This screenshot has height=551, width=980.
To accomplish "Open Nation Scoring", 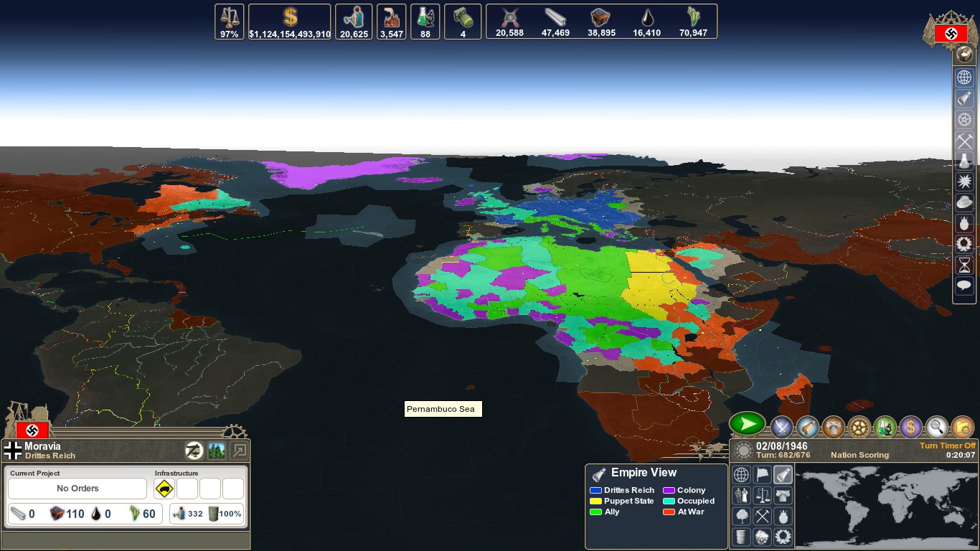I will click(x=859, y=455).
